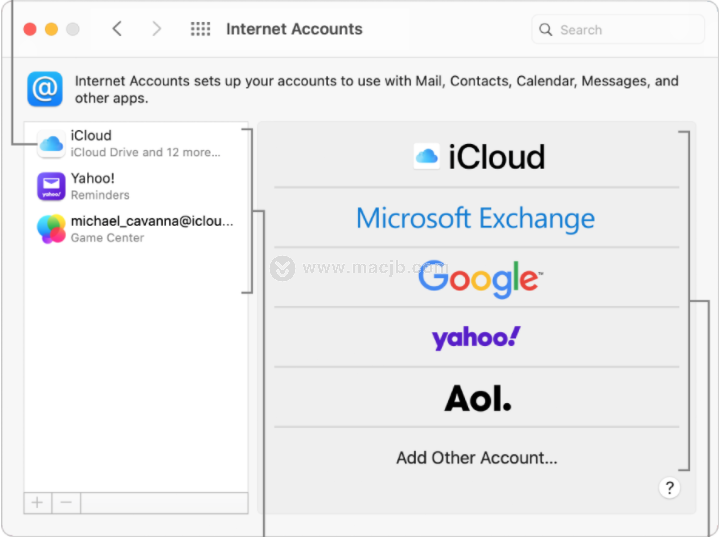Screen dimensions: 719x537
Task: Select the Yahoo! Reminders account
Action: (136, 186)
